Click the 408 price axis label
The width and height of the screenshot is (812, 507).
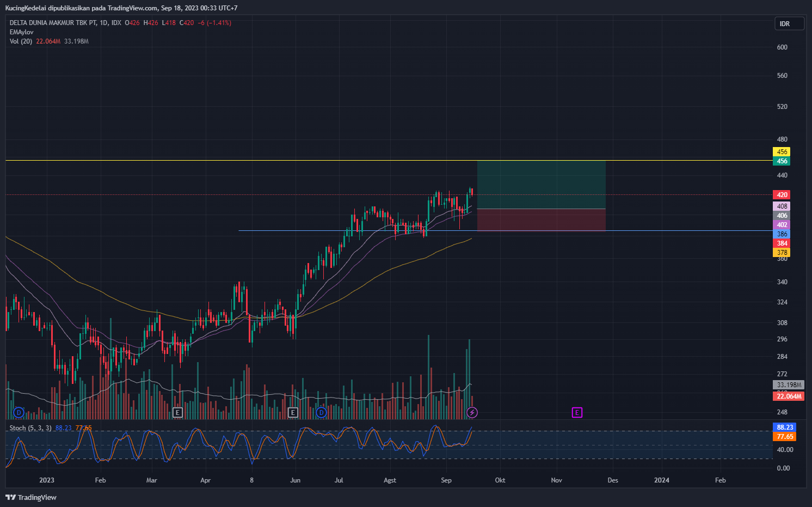click(x=782, y=206)
